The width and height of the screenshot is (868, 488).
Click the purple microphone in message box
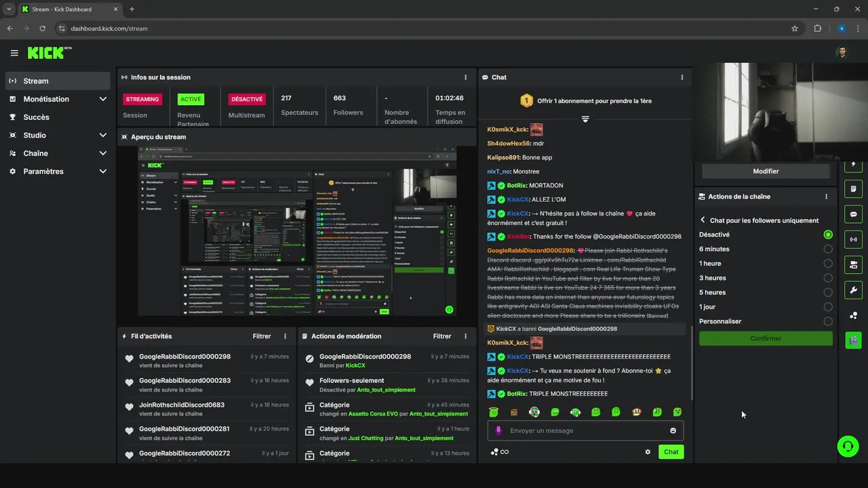498,430
